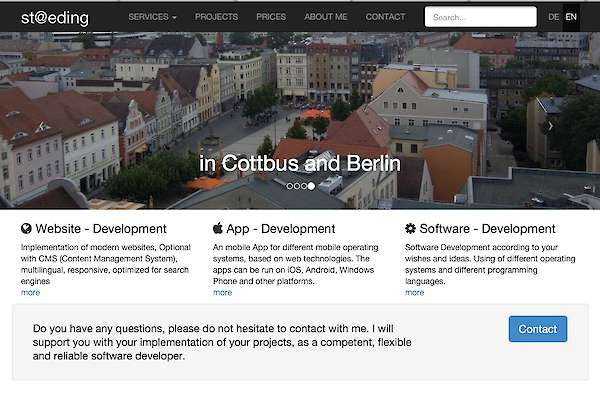This screenshot has width=600, height=400.
Task: Select the EN language option
Action: [571, 17]
